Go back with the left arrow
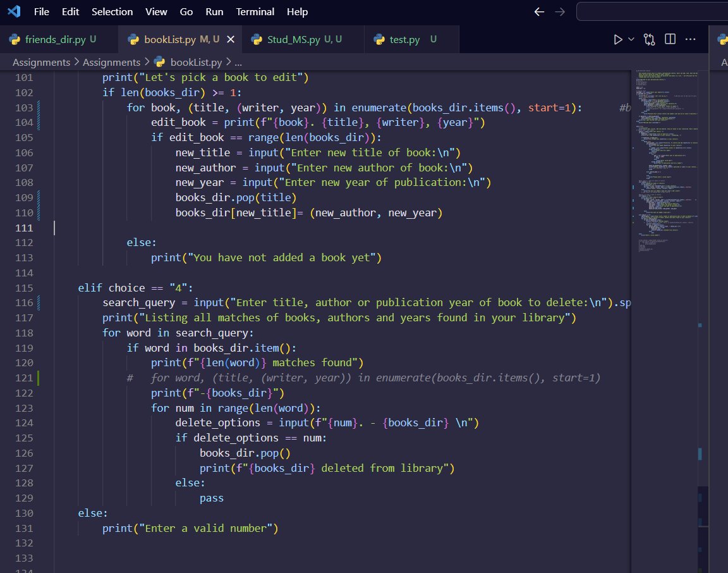This screenshot has height=573, width=728. (539, 11)
